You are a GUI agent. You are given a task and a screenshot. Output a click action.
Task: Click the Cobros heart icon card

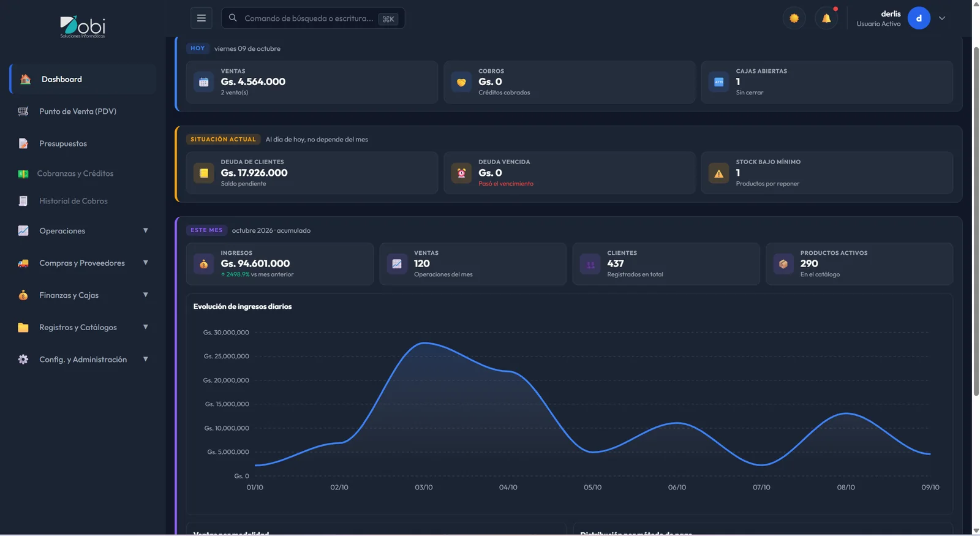(x=461, y=81)
